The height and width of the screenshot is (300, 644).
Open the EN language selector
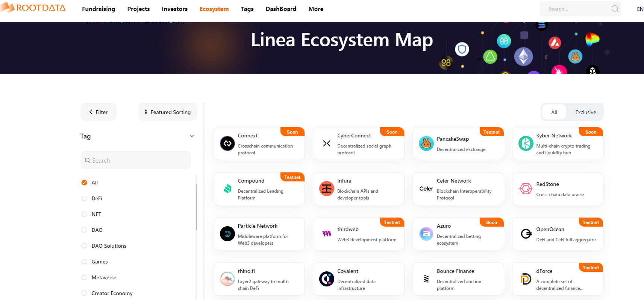point(640,9)
